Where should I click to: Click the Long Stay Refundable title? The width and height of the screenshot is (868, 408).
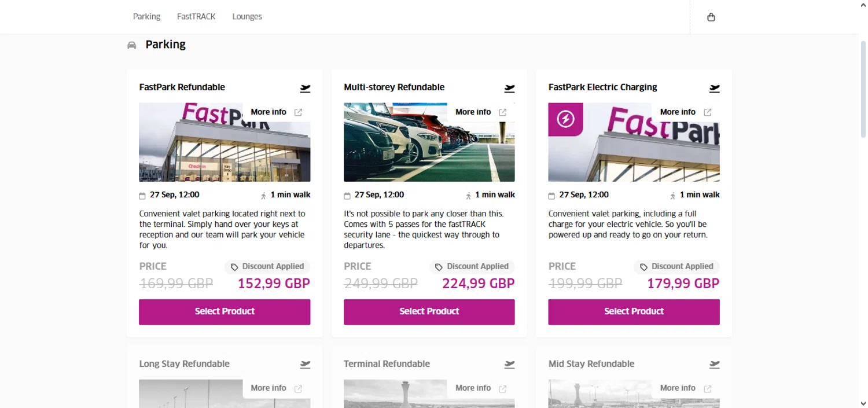185,363
